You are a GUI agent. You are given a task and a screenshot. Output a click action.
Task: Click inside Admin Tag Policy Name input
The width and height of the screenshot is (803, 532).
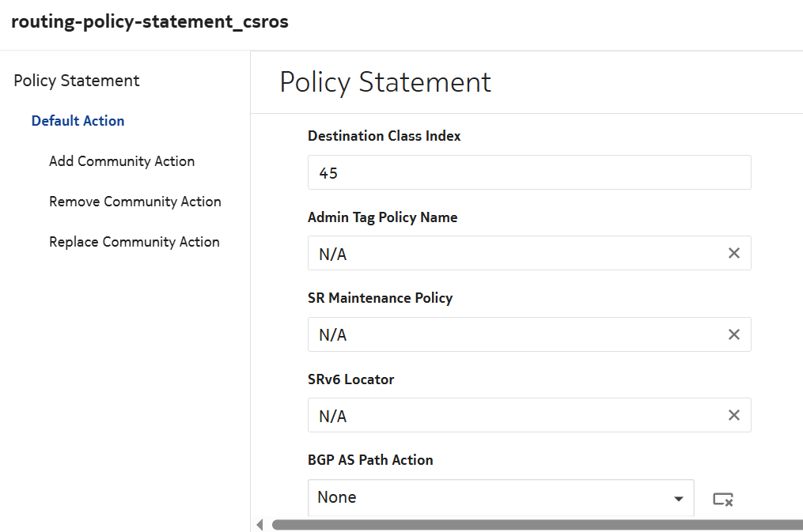(514, 254)
